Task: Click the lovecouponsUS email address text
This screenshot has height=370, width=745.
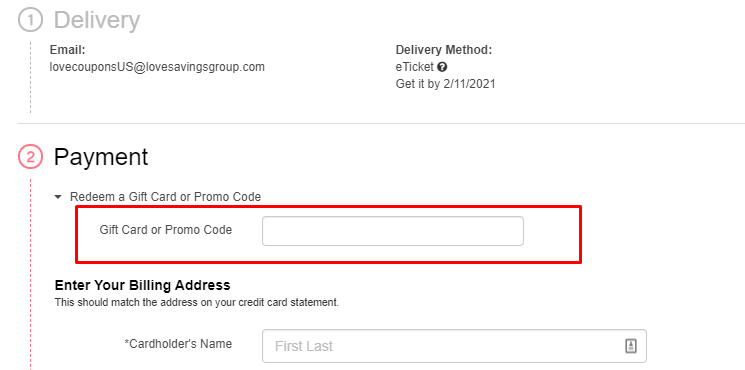Action: coord(157,67)
